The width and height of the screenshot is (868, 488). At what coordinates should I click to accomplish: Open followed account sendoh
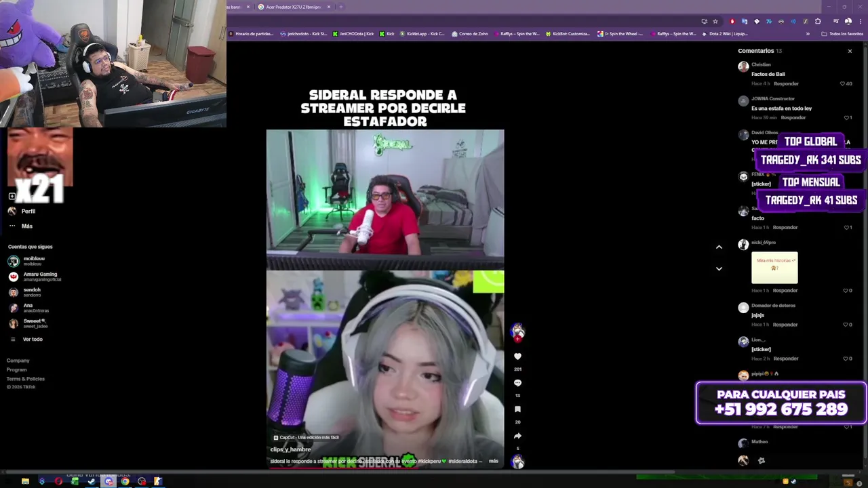(24, 292)
